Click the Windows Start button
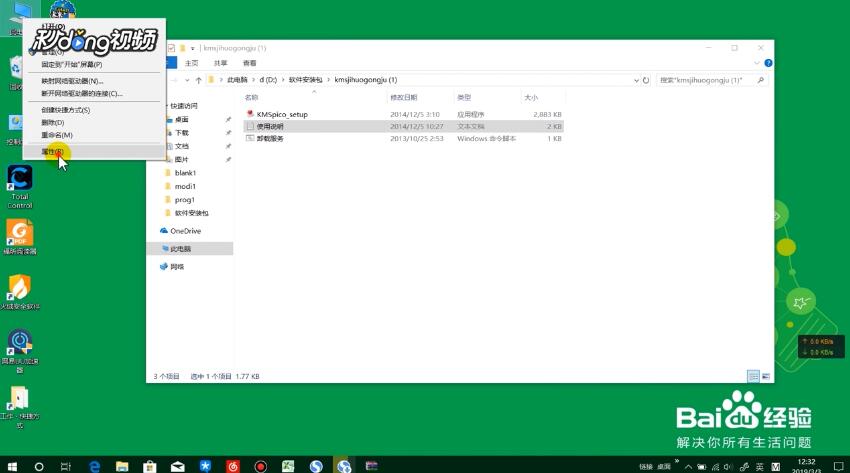 coord(12,466)
